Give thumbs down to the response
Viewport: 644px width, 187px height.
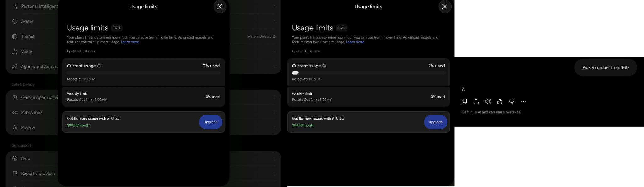512,101
